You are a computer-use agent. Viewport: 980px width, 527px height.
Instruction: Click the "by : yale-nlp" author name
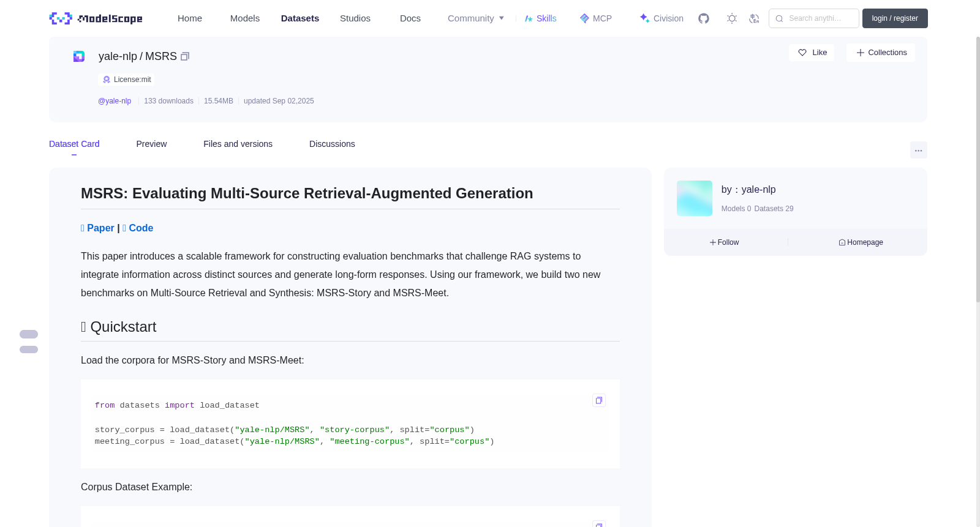coord(748,190)
